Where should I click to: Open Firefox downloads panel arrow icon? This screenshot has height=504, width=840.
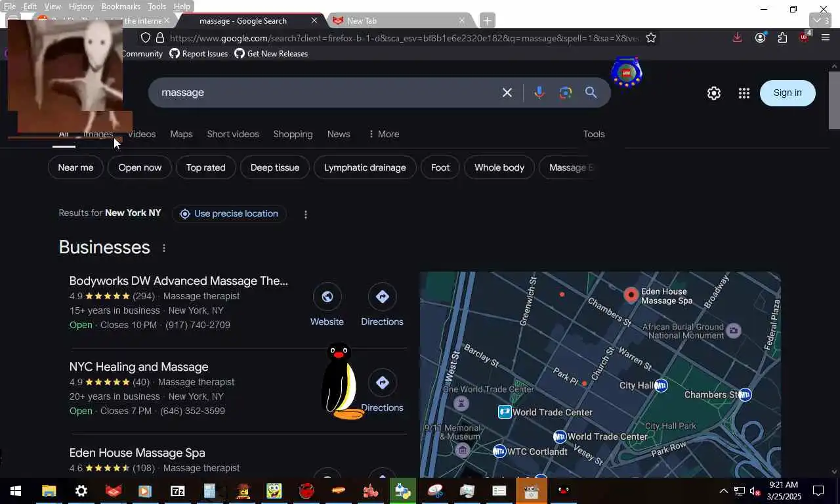737,38
